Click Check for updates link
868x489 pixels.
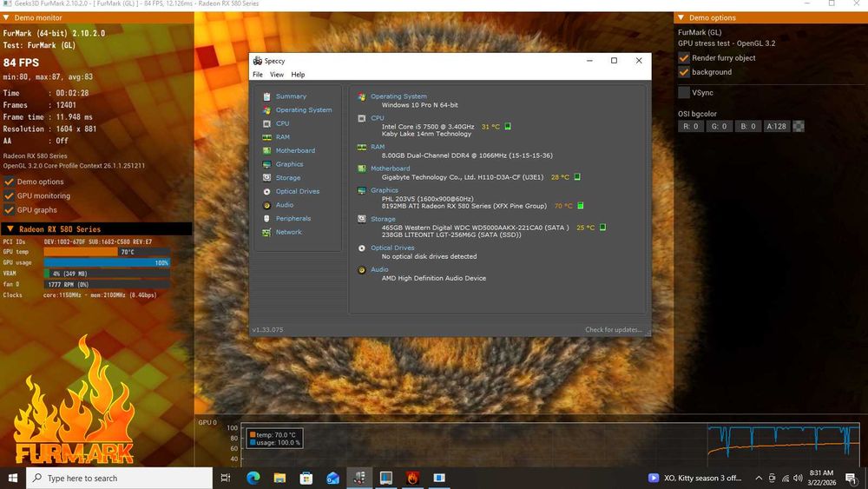[614, 329]
